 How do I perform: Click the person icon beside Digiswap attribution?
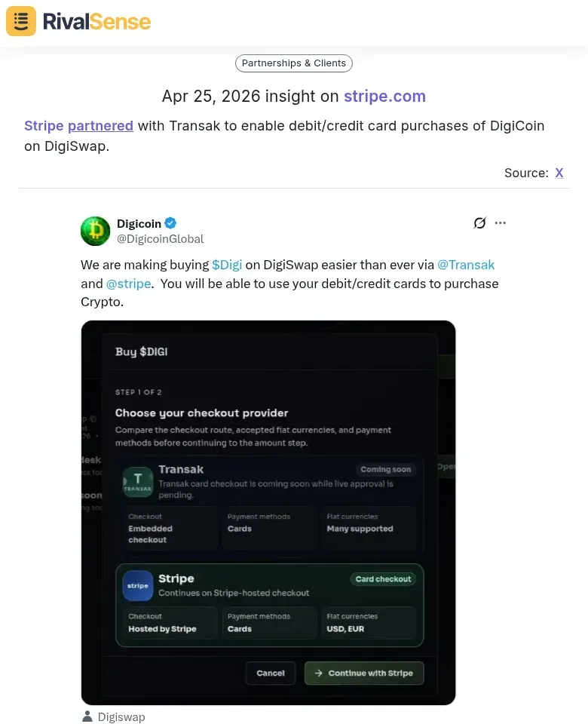pyautogui.click(x=88, y=716)
